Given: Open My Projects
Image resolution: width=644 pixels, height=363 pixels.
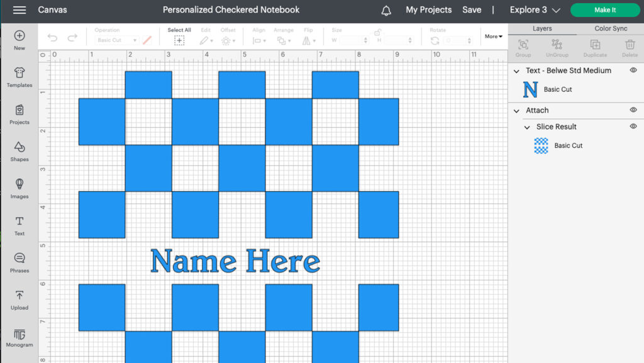Looking at the screenshot, I should (428, 9).
